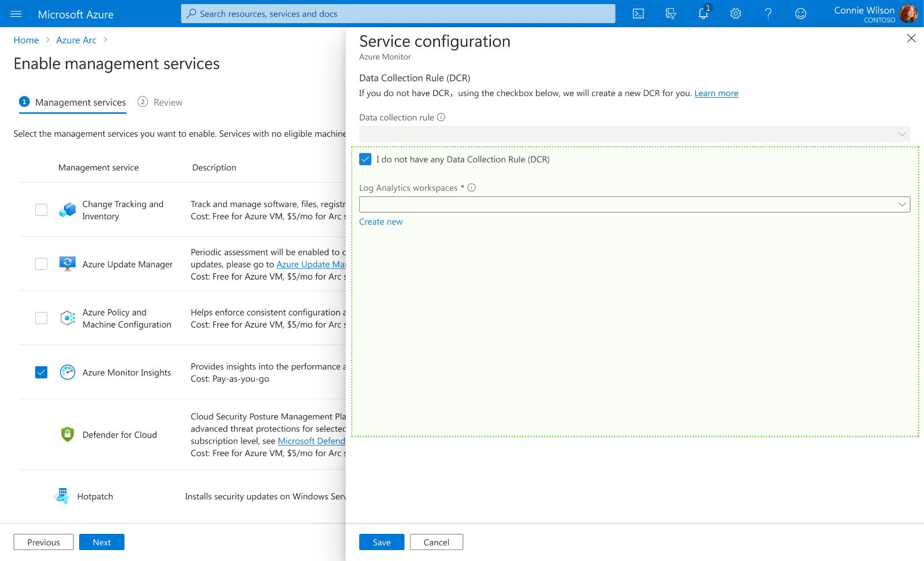Open the directory and subscription filter icon
This screenshot has height=561, width=924.
pyautogui.click(x=670, y=14)
